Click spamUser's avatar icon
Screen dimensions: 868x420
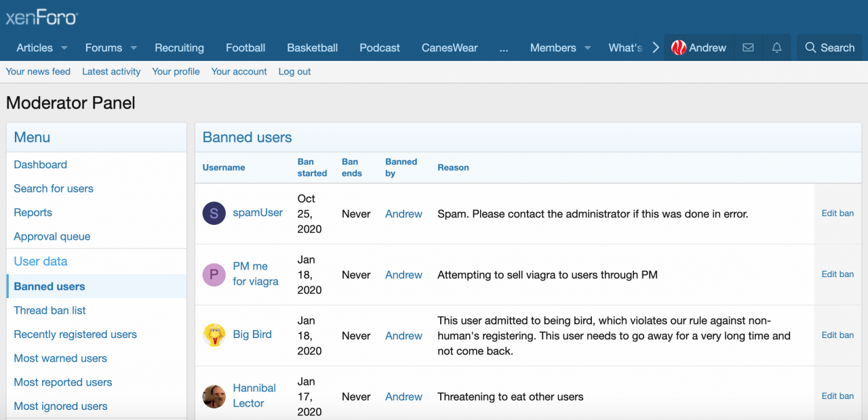pos(214,213)
